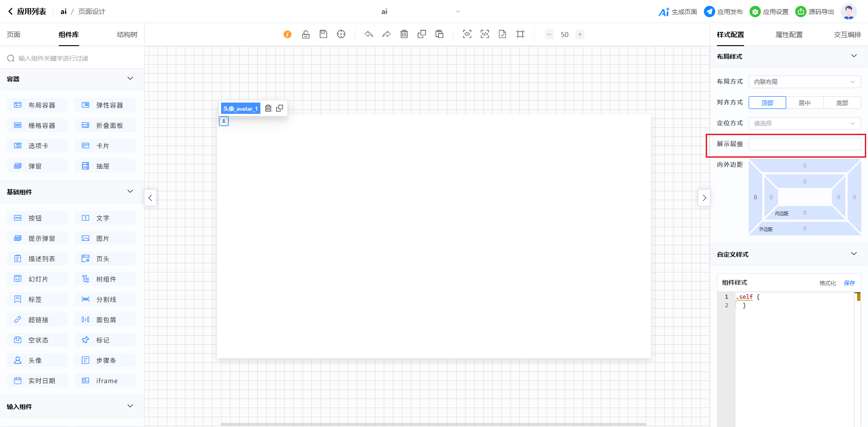Click the orange info icon
This screenshot has width=868, height=427.
point(288,34)
